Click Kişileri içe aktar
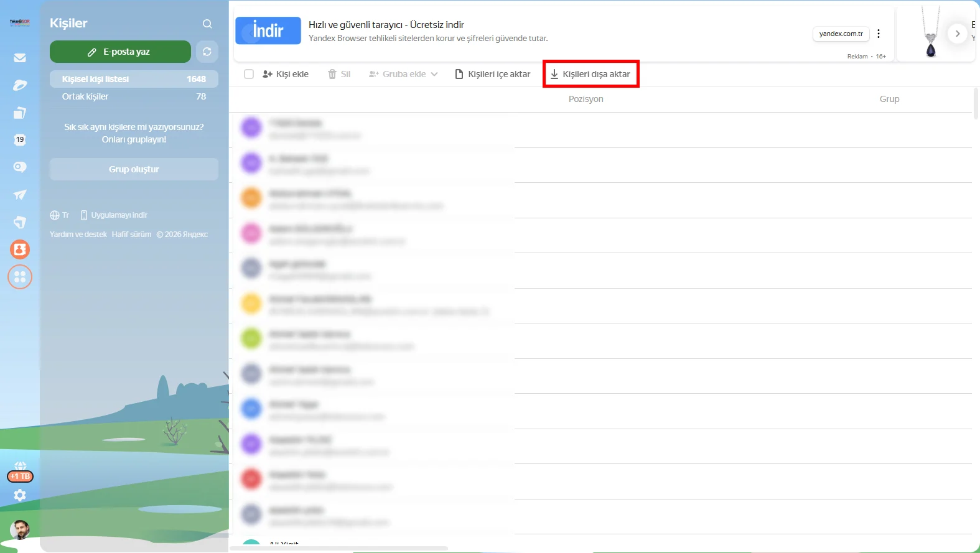980x553 pixels. [x=493, y=74]
